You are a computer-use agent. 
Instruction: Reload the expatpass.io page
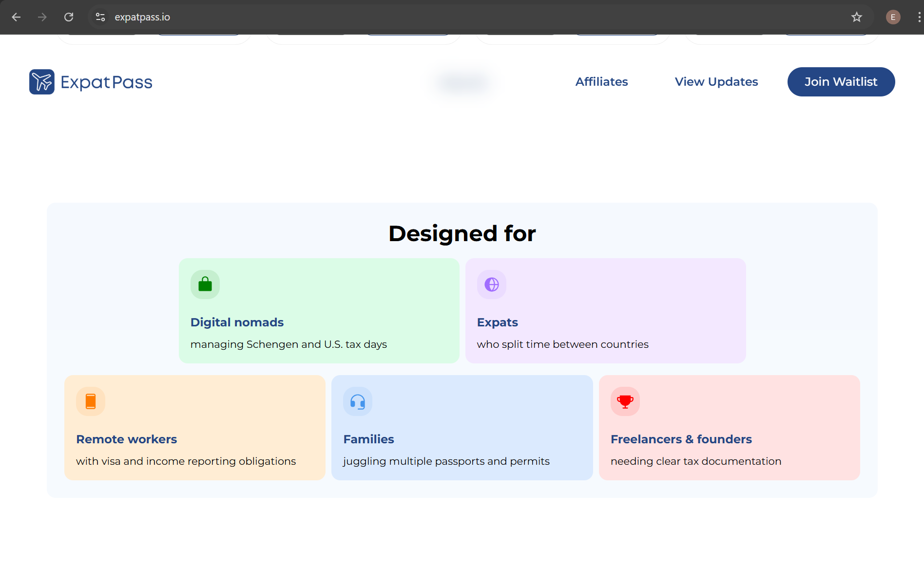click(69, 16)
